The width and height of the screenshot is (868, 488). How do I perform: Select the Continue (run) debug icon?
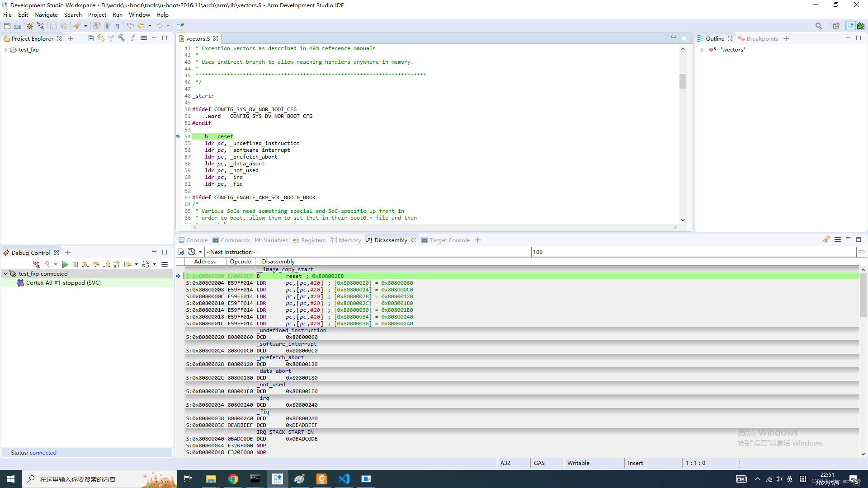click(65, 264)
